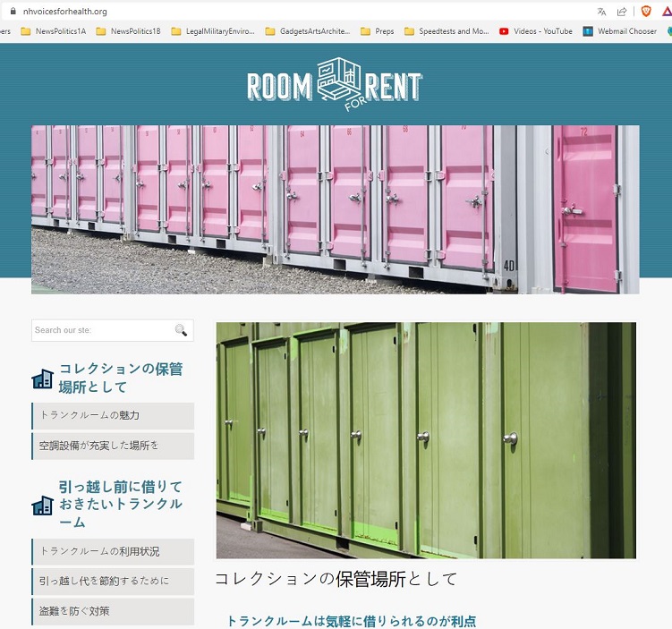Click the share page icon

tap(621, 12)
